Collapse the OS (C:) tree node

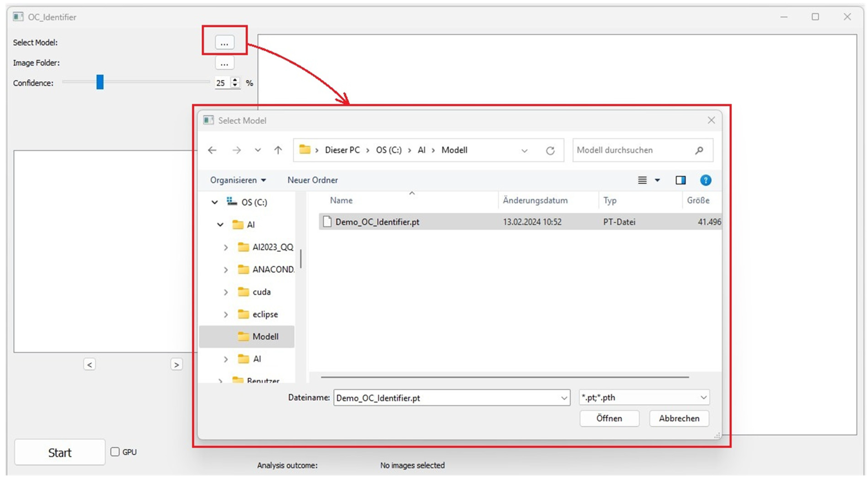tap(215, 202)
